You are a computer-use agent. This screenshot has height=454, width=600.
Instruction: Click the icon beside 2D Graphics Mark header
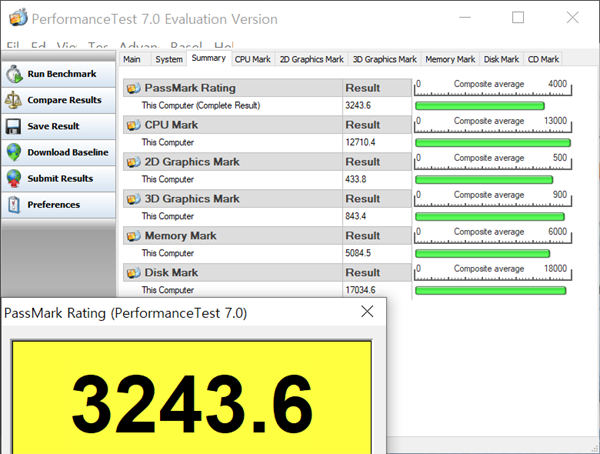(x=134, y=162)
